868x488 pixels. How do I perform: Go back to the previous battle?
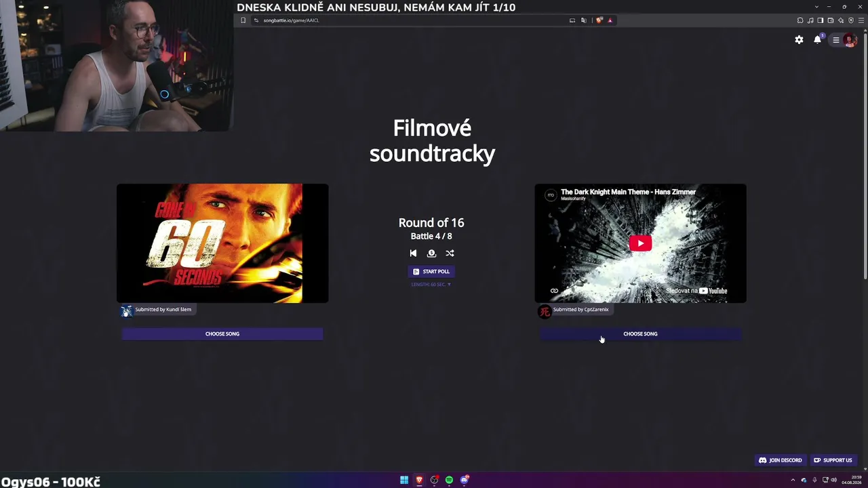(x=413, y=253)
